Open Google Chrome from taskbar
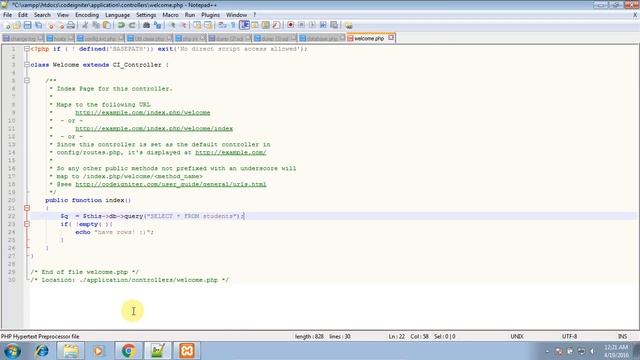The width and height of the screenshot is (640, 360). 129,351
